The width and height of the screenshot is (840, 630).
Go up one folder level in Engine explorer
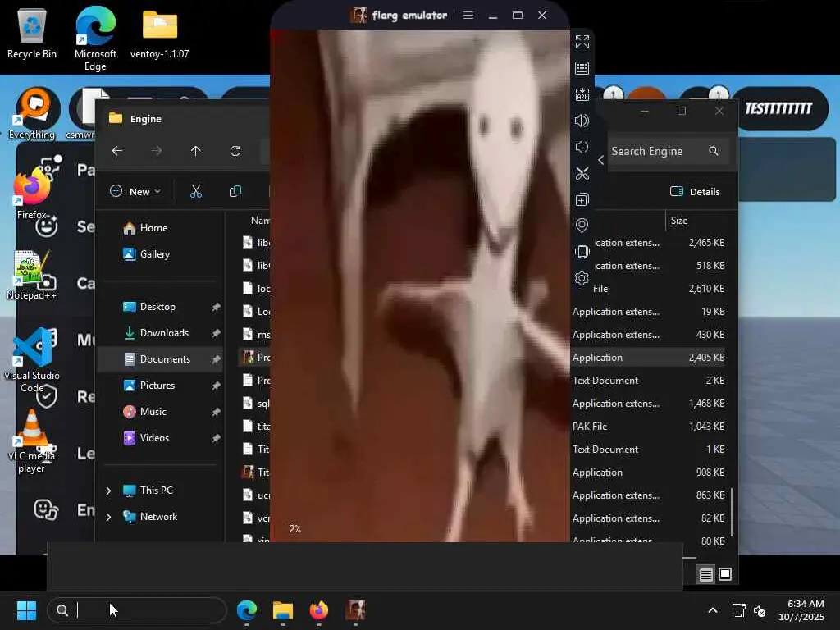tap(196, 151)
